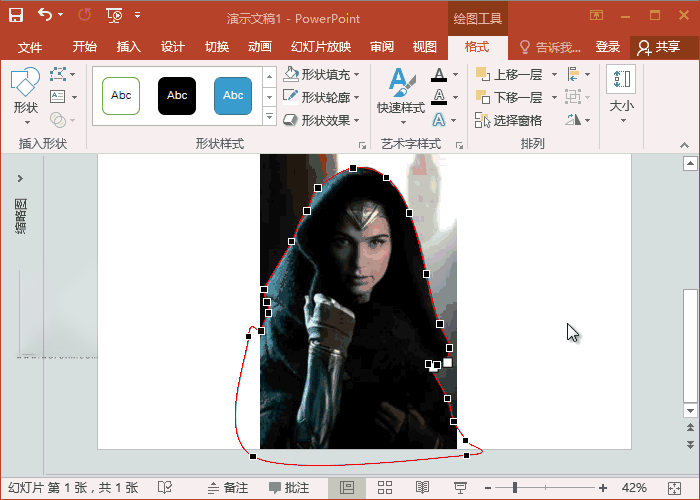The image size is (700, 500).
Task: Apply the white outlined Abc shape style
Action: click(121, 96)
